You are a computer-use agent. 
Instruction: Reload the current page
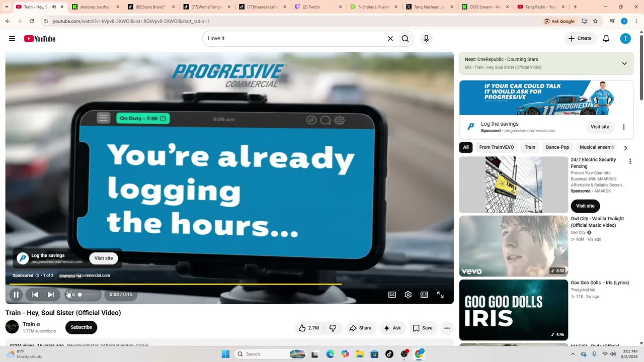click(32, 21)
